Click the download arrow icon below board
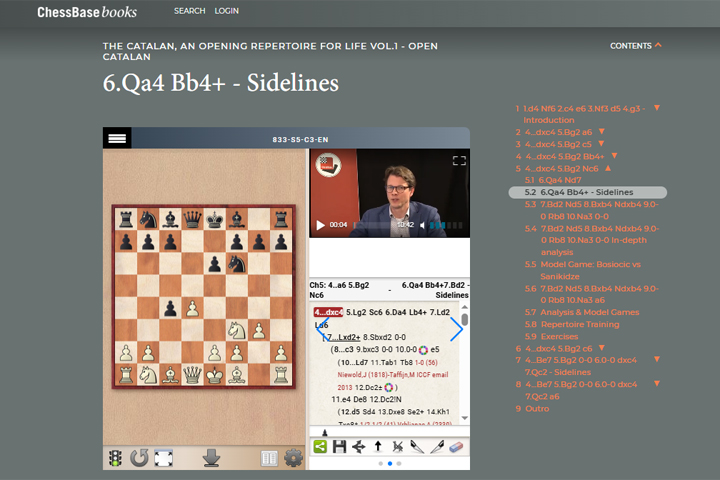Viewport: 720px width, 480px height. click(211, 458)
